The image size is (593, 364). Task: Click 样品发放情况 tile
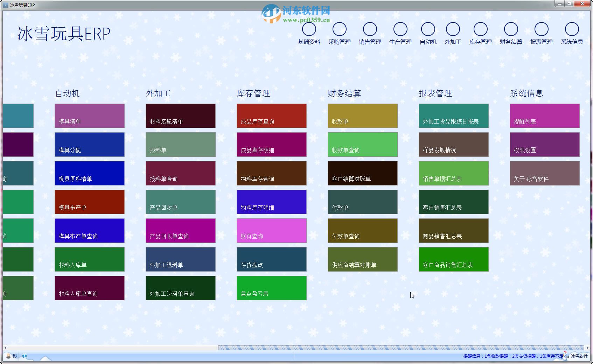click(454, 145)
